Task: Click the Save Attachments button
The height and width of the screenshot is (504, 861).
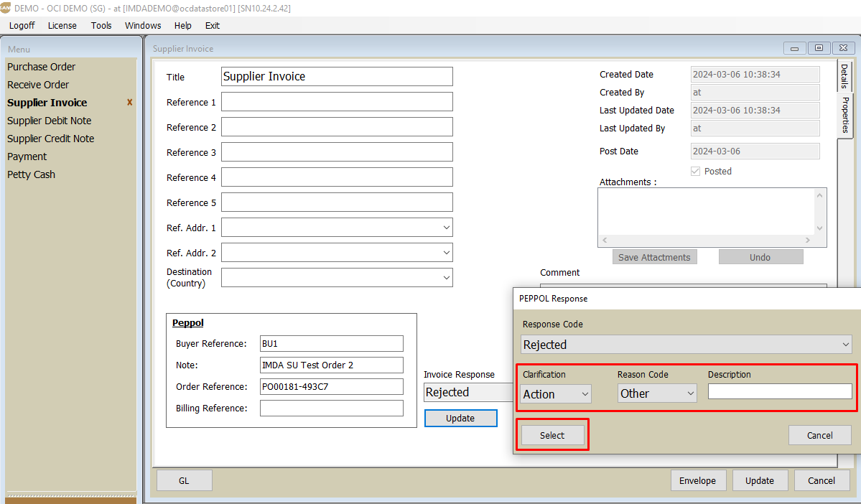Action: coord(654,258)
